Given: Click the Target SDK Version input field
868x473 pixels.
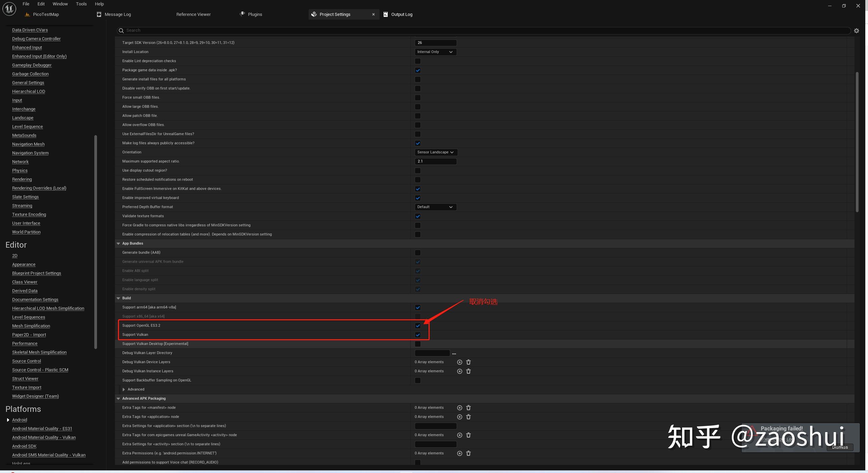Looking at the screenshot, I should point(435,43).
